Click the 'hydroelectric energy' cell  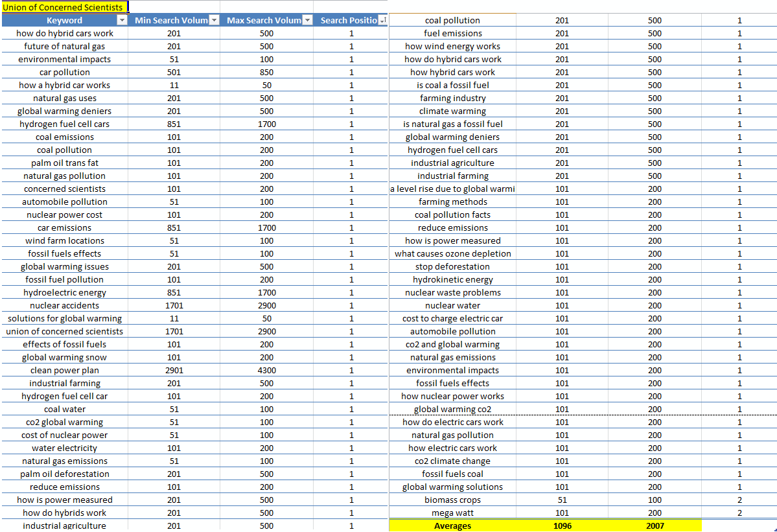coord(64,292)
